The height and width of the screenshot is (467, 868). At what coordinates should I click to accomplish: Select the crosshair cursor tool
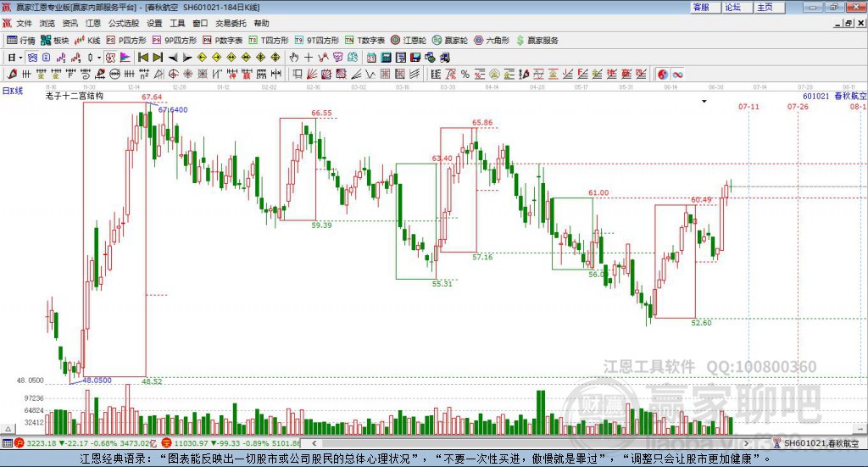309,58
